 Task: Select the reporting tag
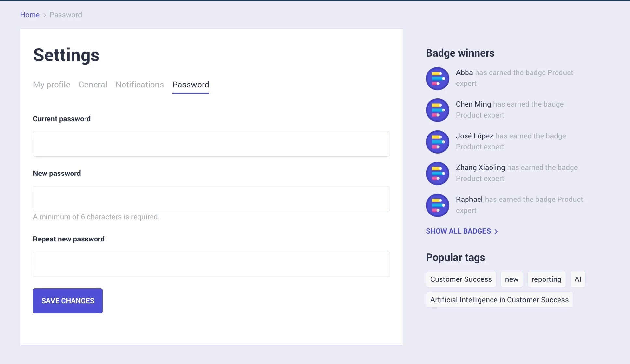coord(546,279)
